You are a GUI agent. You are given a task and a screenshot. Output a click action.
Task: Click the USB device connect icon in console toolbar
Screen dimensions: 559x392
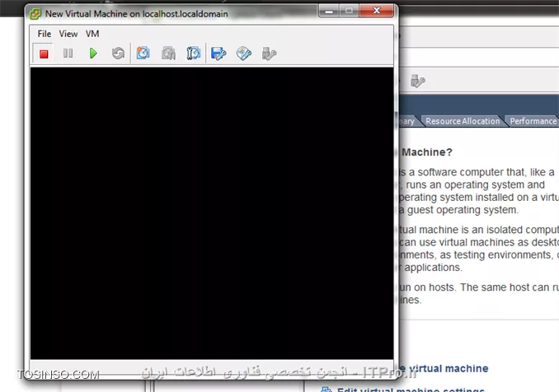pos(269,54)
